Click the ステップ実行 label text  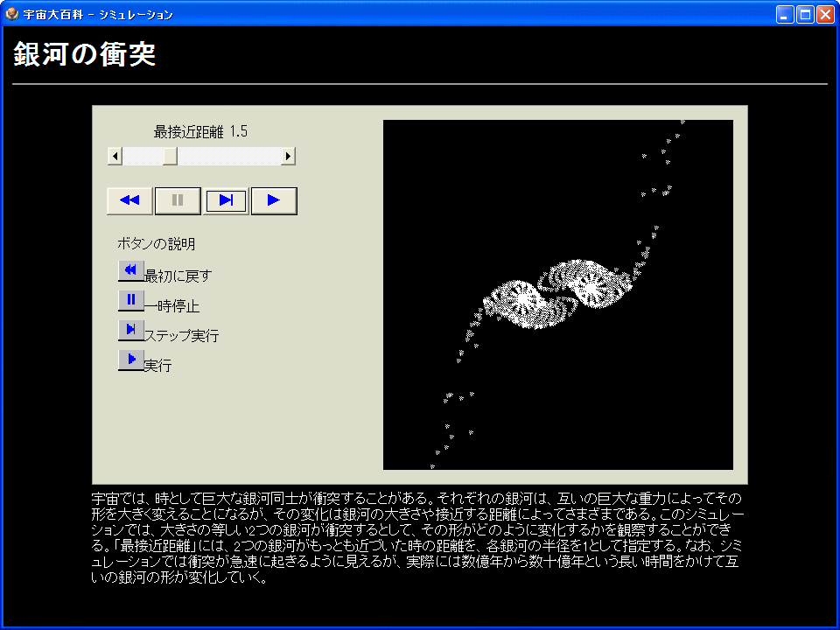[x=182, y=336]
